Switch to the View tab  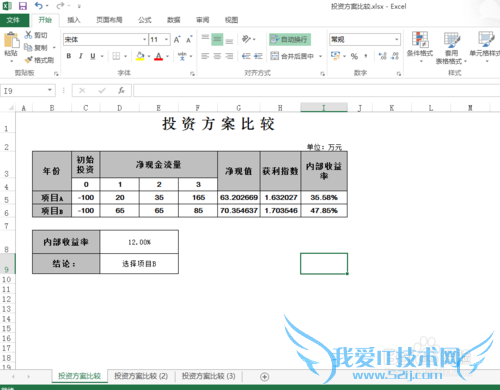tap(231, 20)
